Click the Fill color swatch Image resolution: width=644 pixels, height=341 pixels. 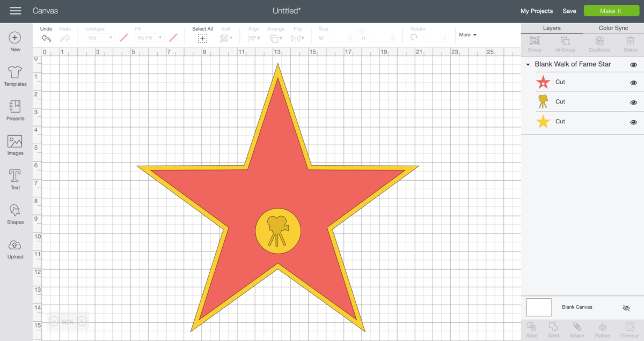[x=173, y=38]
